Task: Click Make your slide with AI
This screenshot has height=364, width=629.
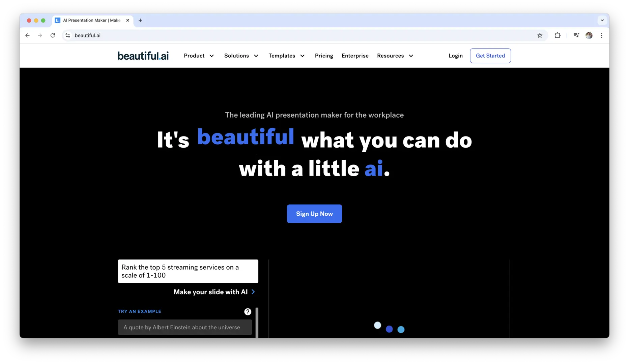Action: point(210,292)
